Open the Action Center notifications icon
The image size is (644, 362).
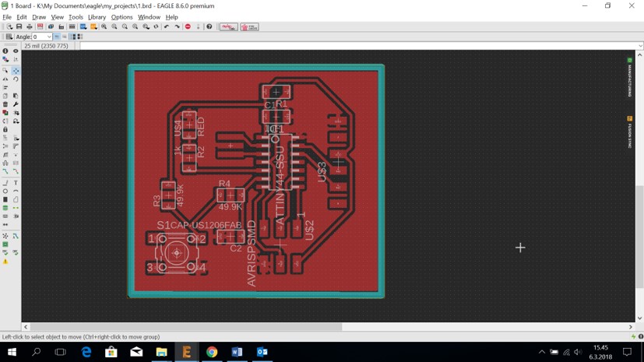pyautogui.click(x=627, y=352)
